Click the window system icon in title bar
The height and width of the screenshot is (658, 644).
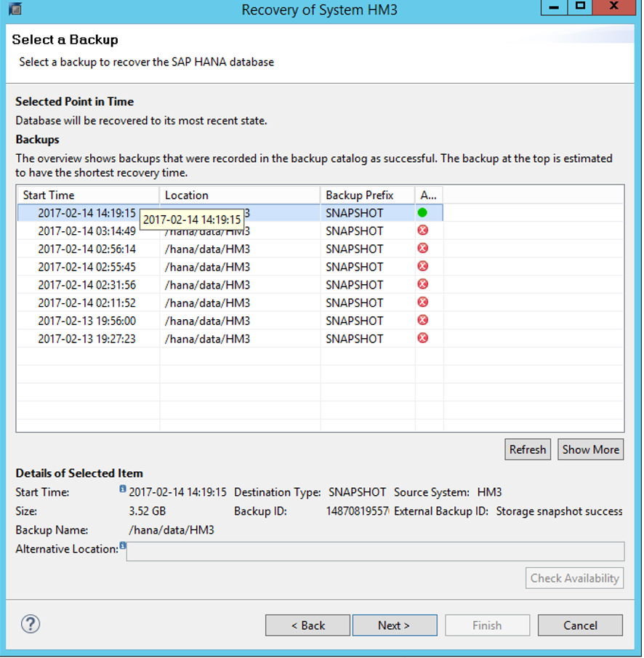15,9
